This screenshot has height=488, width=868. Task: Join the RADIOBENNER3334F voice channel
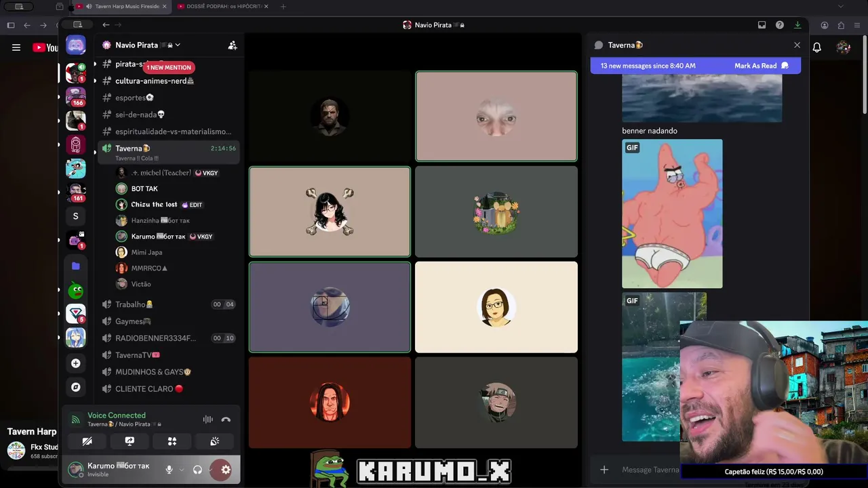[168, 338]
